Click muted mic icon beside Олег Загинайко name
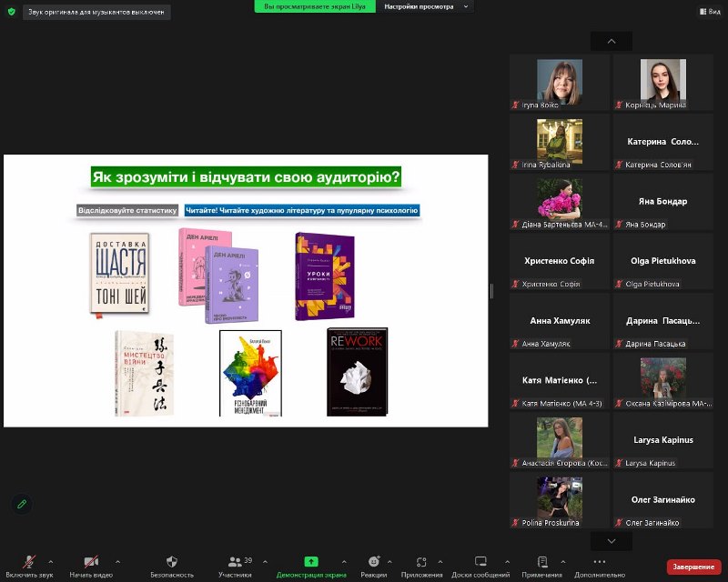 619,523
